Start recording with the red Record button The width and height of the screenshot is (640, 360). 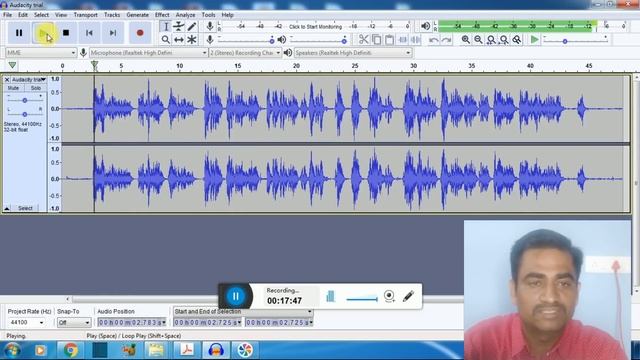(140, 33)
